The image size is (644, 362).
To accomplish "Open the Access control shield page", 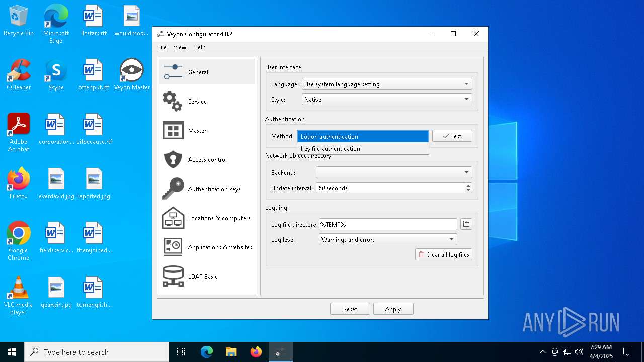I will pos(207,159).
